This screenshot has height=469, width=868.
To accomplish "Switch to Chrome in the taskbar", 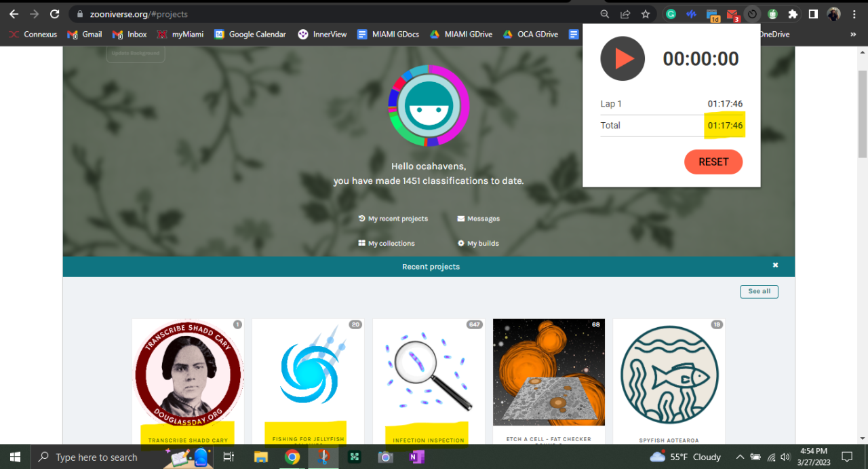I will click(292, 457).
